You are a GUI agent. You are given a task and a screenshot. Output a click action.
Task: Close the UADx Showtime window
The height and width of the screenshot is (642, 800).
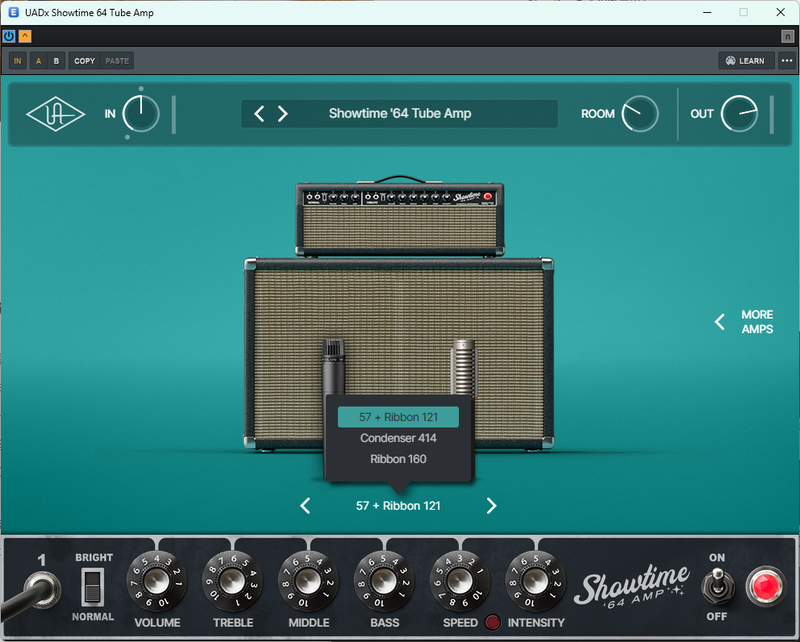781,12
